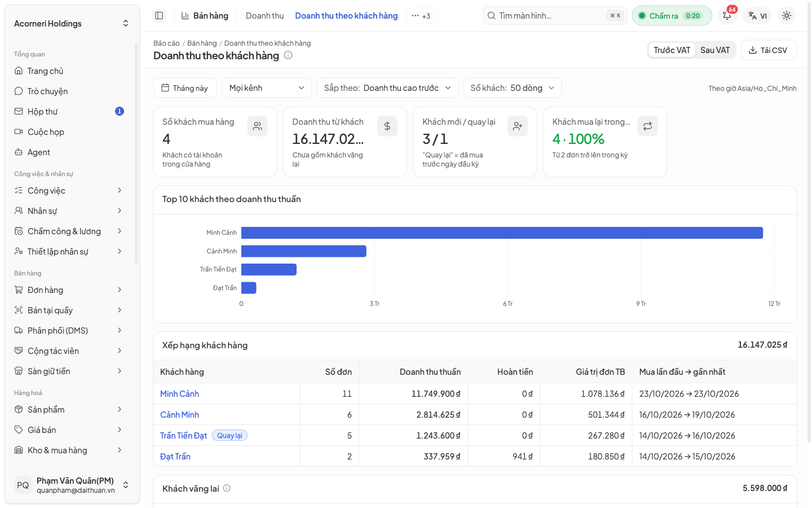Click the people icon on Số khách mua hàng card
Viewport: 812px width, 508px height.
pos(258,126)
